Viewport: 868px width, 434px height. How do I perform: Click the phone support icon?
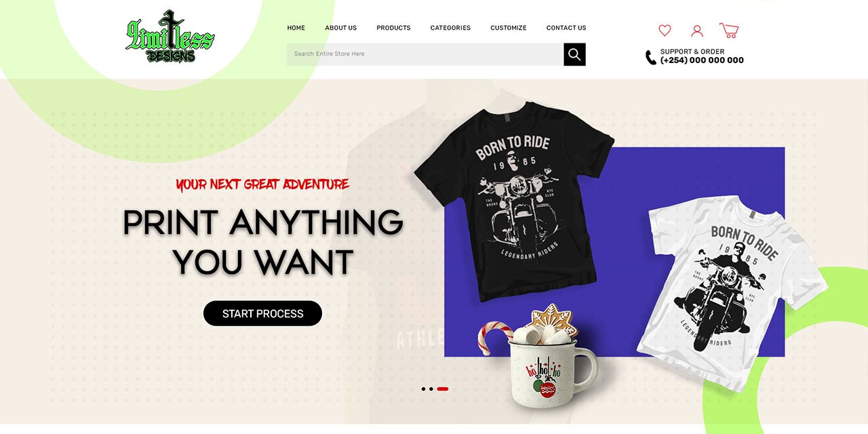tap(650, 58)
